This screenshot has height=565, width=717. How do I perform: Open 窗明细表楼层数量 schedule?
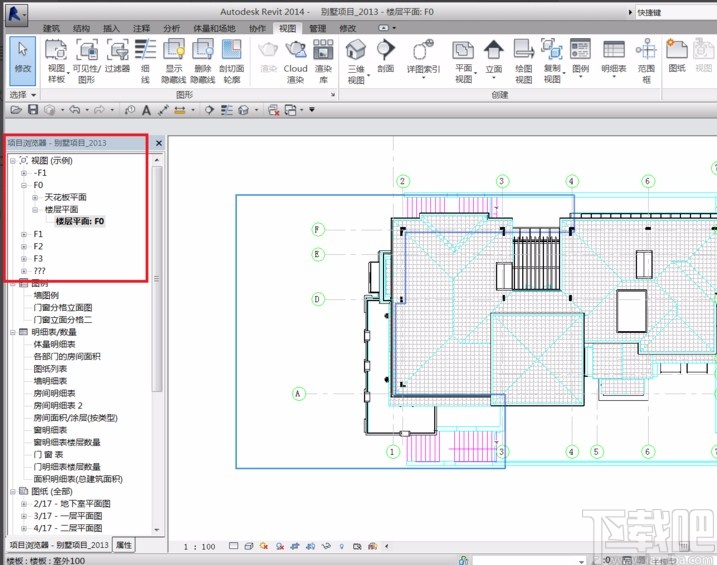click(67, 442)
